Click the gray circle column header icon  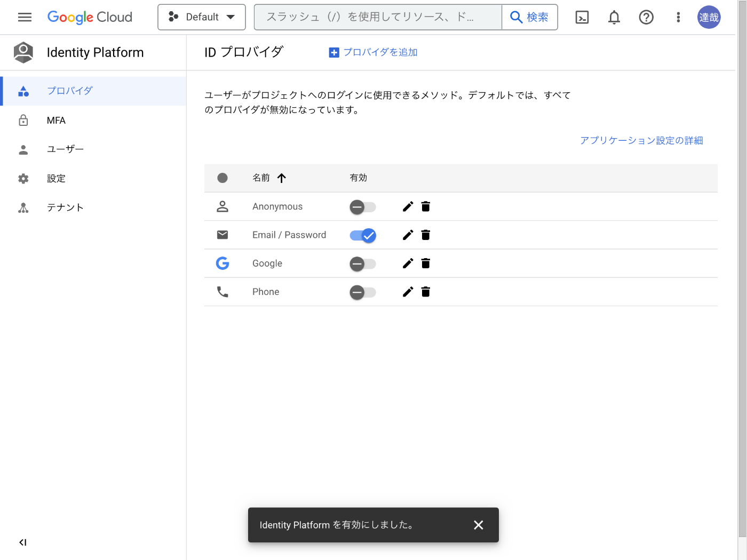click(x=222, y=178)
